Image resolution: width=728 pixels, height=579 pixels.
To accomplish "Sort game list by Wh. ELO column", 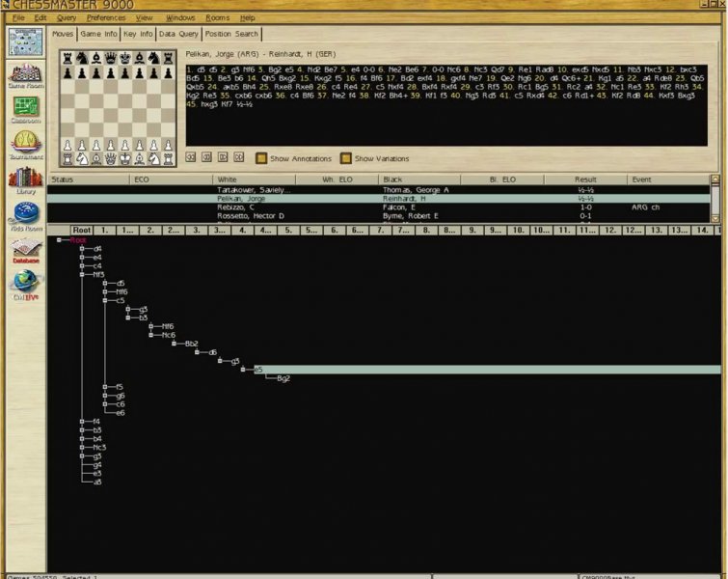I will point(337,179).
